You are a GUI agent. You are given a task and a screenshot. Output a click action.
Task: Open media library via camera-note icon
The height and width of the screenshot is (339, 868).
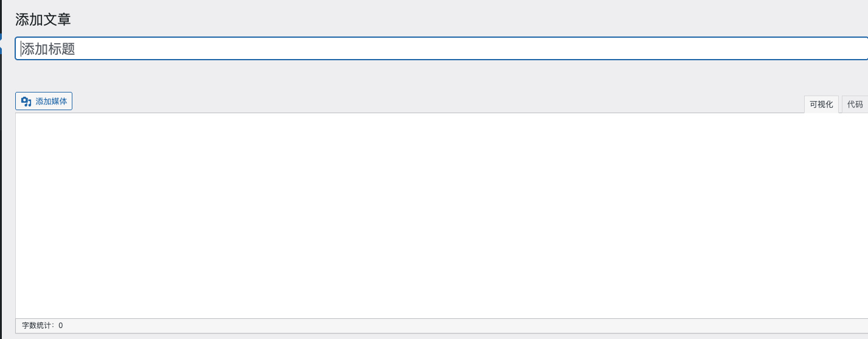click(x=26, y=102)
